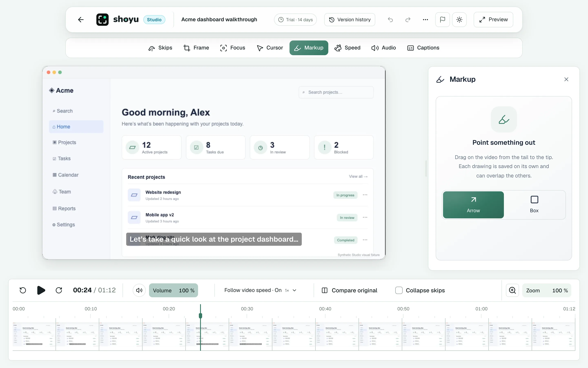The width and height of the screenshot is (588, 368).
Task: Undo the last edit
Action: [390, 19]
